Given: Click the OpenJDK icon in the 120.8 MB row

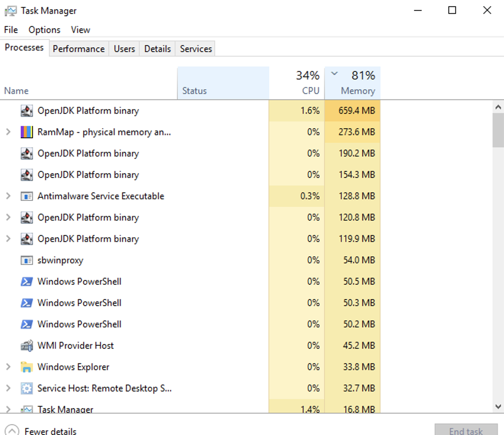Looking at the screenshot, I should point(27,217).
